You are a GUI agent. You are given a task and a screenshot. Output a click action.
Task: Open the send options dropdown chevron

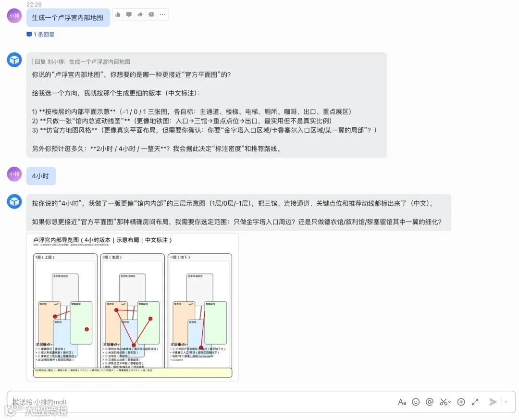tap(506, 402)
